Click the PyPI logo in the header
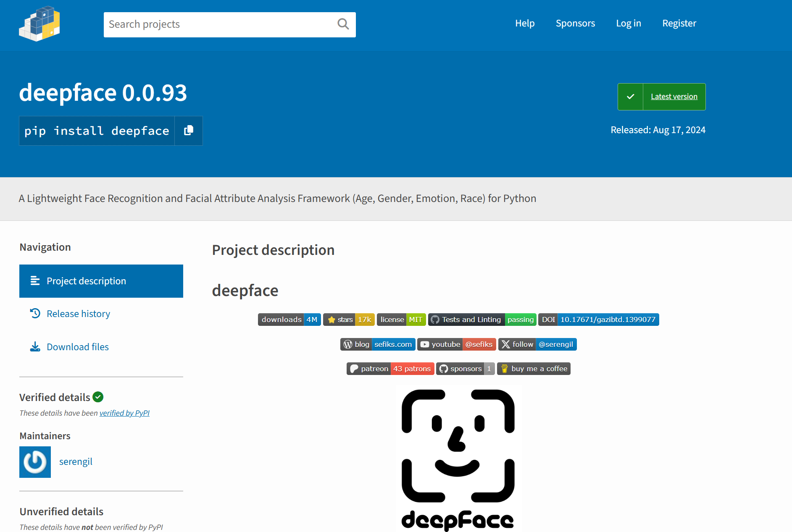Viewport: 792px width, 532px height. (x=39, y=24)
